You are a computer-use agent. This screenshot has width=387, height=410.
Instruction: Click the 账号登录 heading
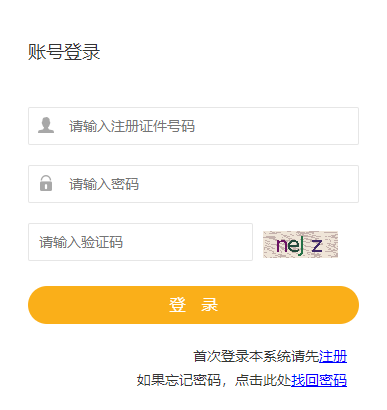click(64, 52)
